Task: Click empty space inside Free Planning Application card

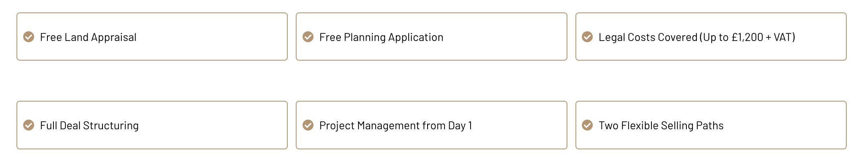Action: (506, 37)
